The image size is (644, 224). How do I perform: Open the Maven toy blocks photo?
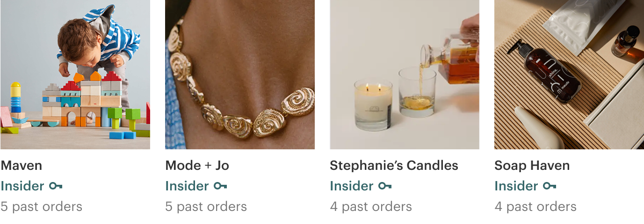click(x=75, y=75)
